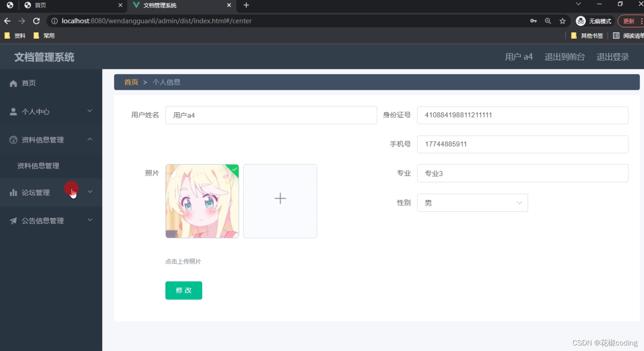Click the 修改 green button
644x351 pixels.
pyautogui.click(x=184, y=290)
